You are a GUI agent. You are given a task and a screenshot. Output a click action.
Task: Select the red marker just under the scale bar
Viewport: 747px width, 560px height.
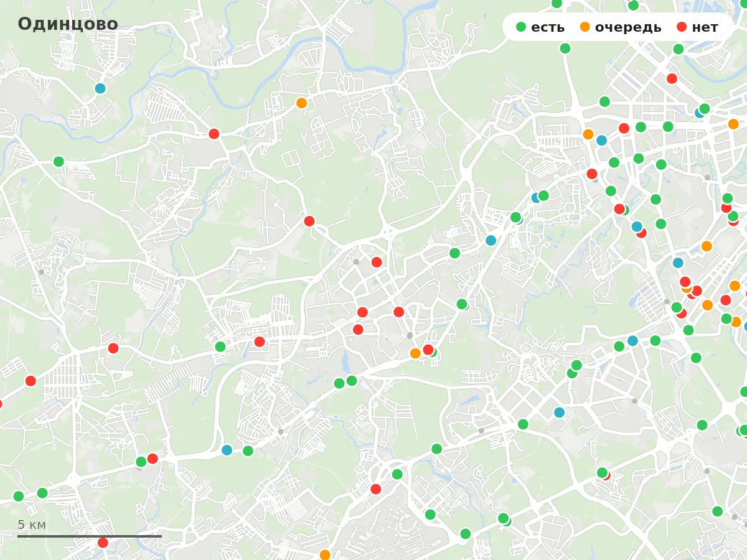coord(103,543)
